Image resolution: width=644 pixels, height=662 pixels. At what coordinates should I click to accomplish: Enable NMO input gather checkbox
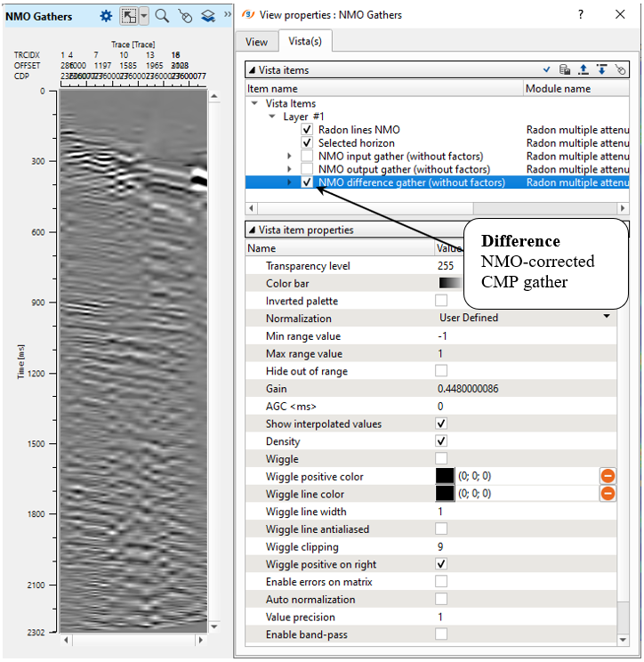pyautogui.click(x=307, y=156)
